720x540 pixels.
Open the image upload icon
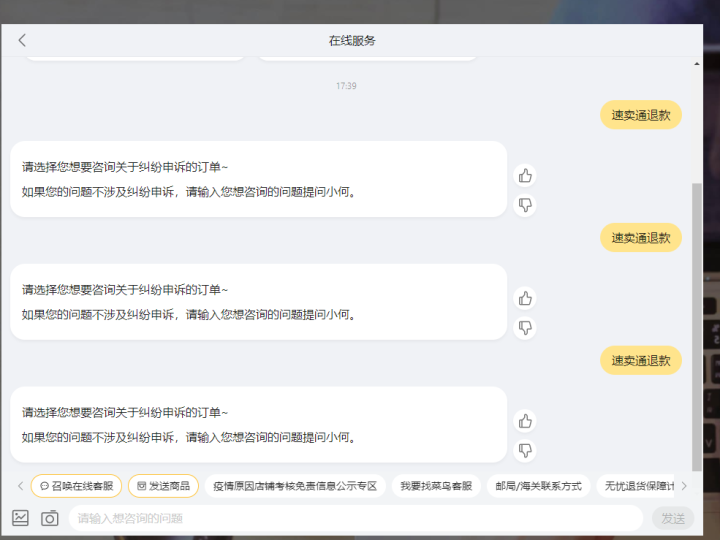[20, 518]
